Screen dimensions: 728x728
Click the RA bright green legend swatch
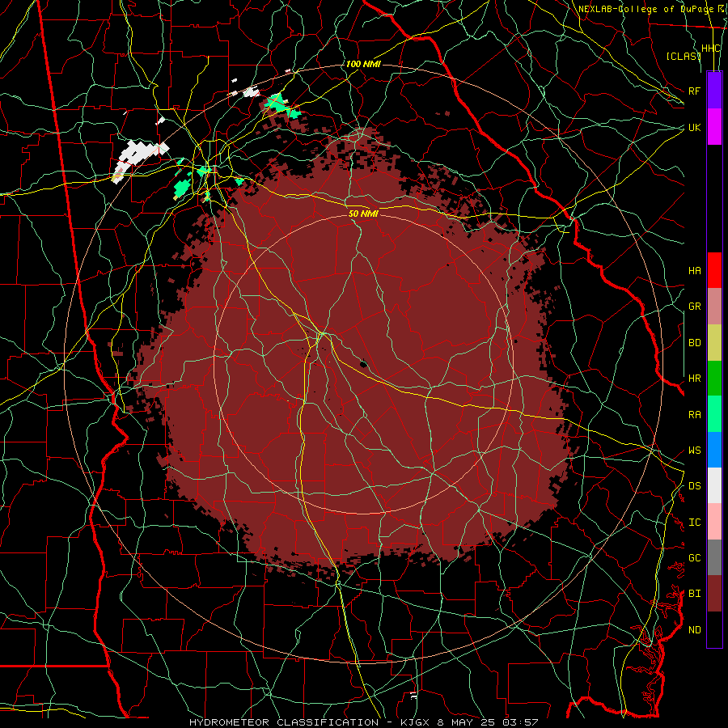pyautogui.click(x=714, y=414)
